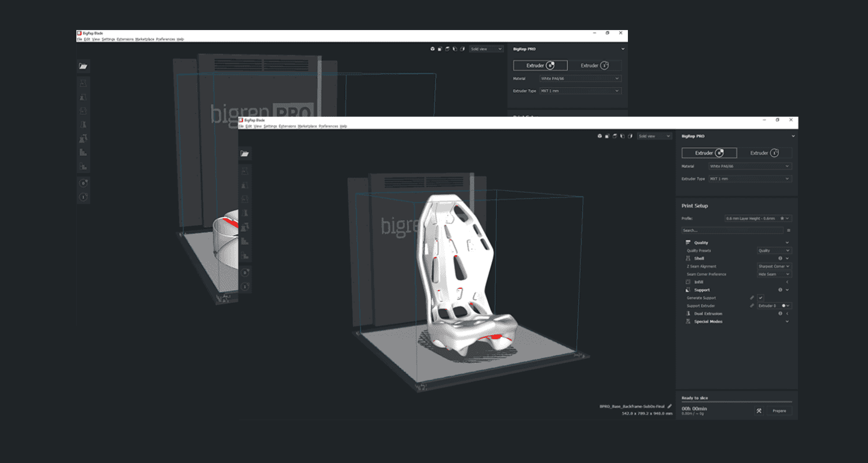This screenshot has width=868, height=463.
Task: Open Extruder Type dropdown in front window
Action: click(750, 179)
